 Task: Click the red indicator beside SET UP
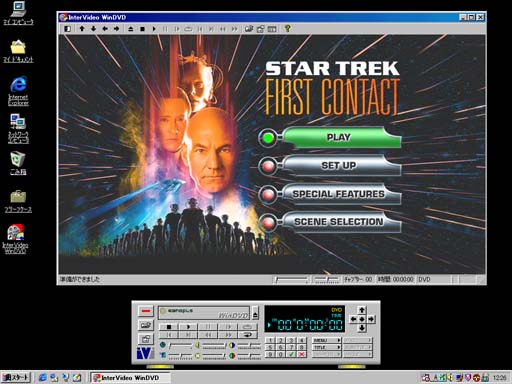click(268, 166)
